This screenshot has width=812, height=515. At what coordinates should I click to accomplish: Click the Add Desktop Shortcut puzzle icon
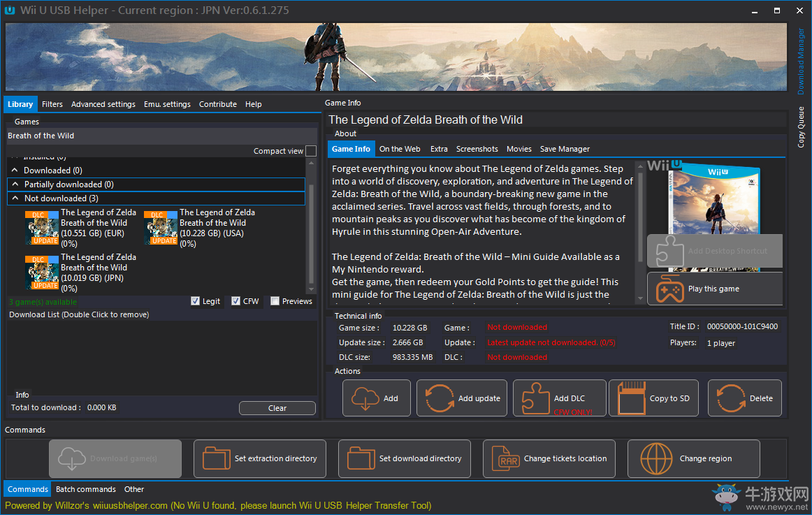[669, 251]
